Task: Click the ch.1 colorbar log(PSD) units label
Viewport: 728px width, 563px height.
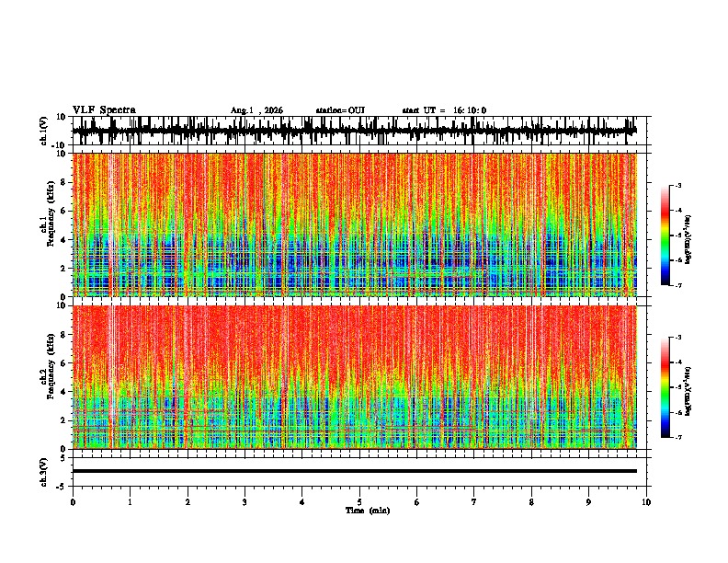Action: click(688, 240)
